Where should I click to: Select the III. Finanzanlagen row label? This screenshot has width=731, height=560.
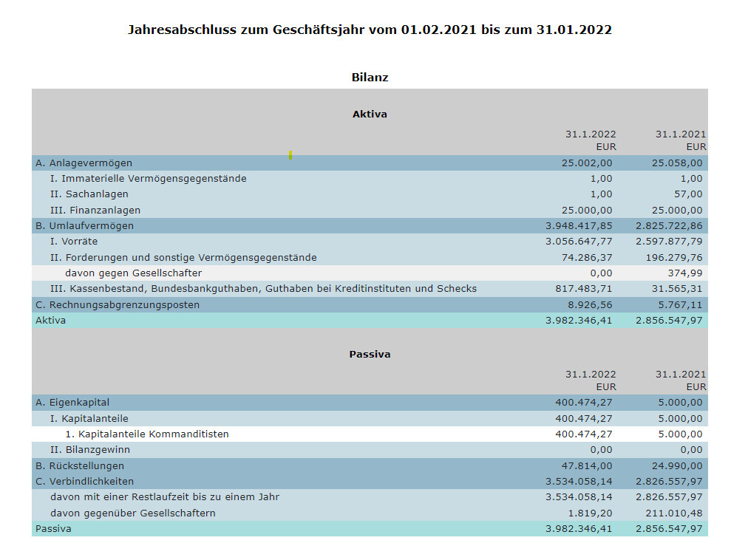click(95, 211)
